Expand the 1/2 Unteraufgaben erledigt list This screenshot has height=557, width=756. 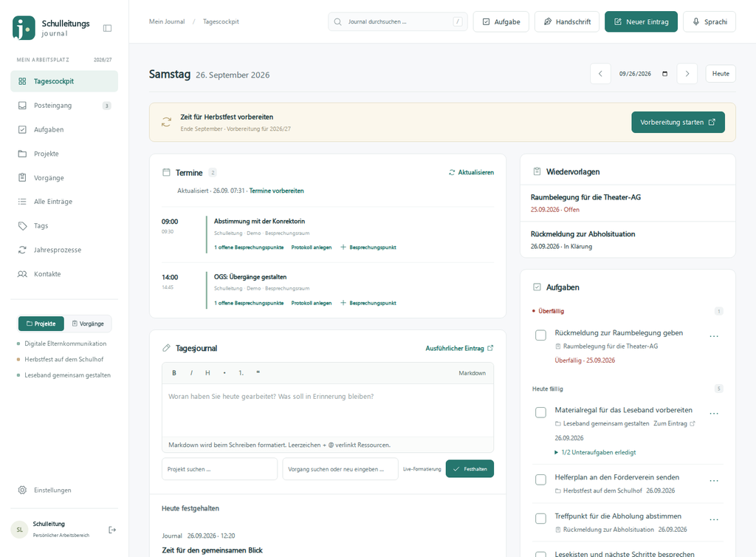click(x=595, y=452)
